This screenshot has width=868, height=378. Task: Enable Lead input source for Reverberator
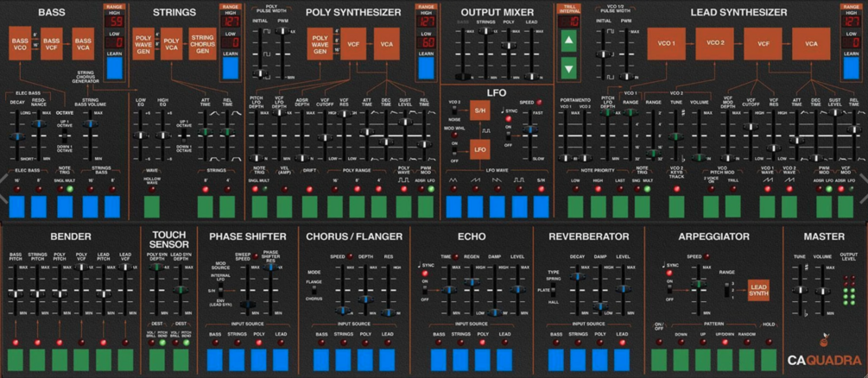(x=622, y=360)
